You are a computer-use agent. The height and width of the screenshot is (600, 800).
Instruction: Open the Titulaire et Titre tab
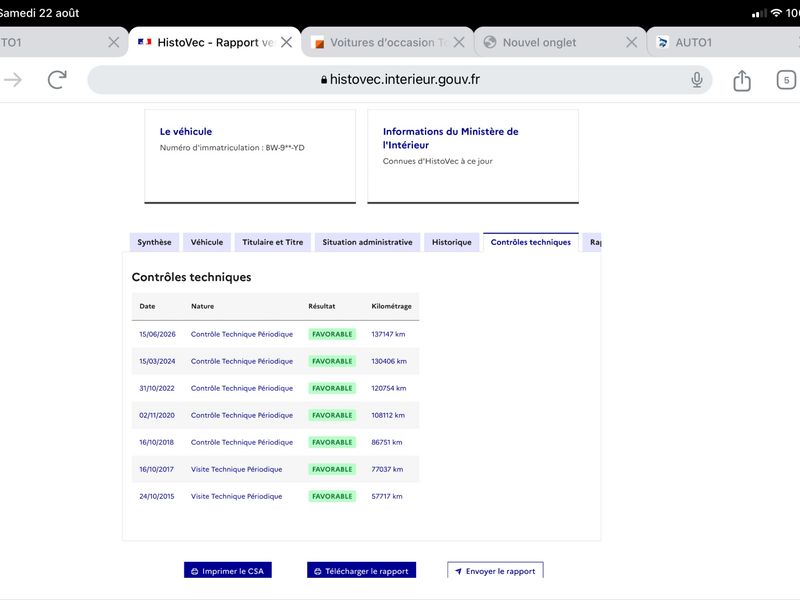(272, 242)
